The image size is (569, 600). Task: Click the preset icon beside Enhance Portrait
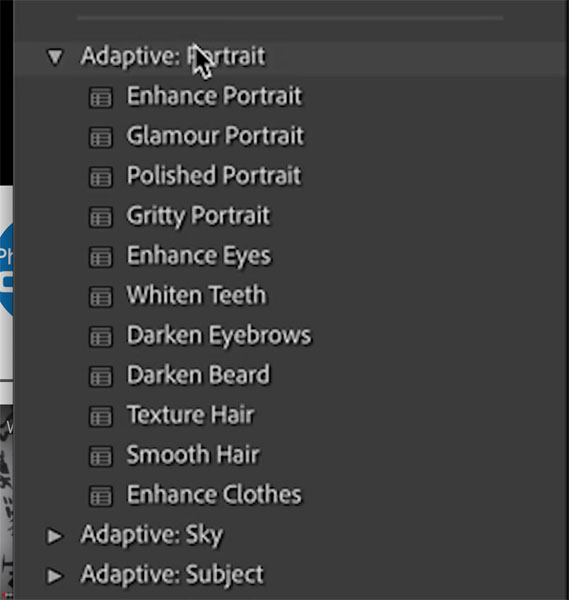tap(101, 97)
